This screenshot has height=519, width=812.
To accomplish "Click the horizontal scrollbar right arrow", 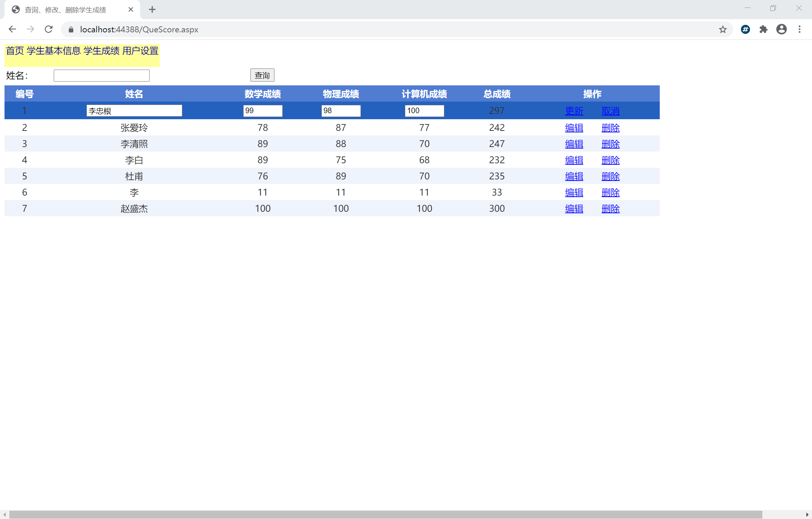I will click(807, 514).
